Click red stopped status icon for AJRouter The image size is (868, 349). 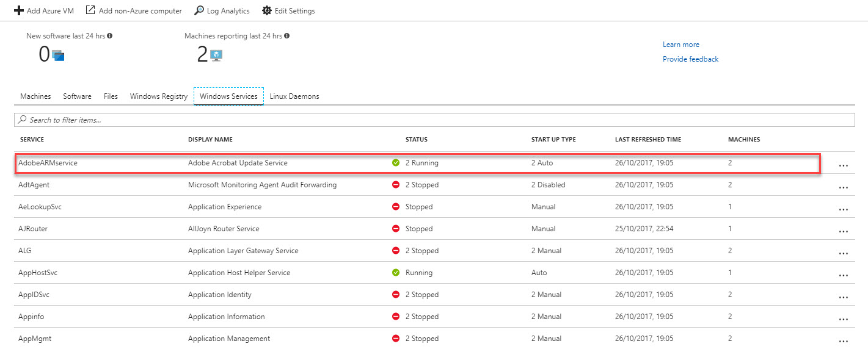(x=396, y=229)
